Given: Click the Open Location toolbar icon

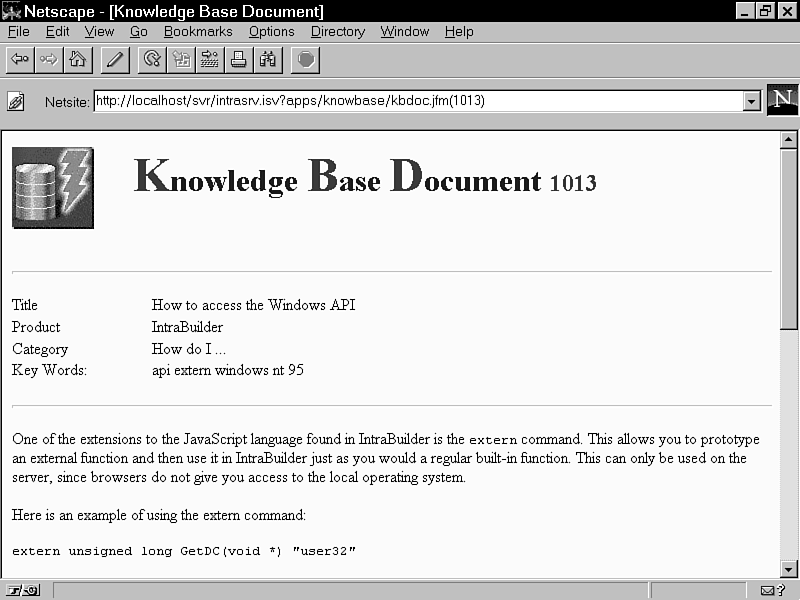Looking at the screenshot, I should tap(210, 60).
